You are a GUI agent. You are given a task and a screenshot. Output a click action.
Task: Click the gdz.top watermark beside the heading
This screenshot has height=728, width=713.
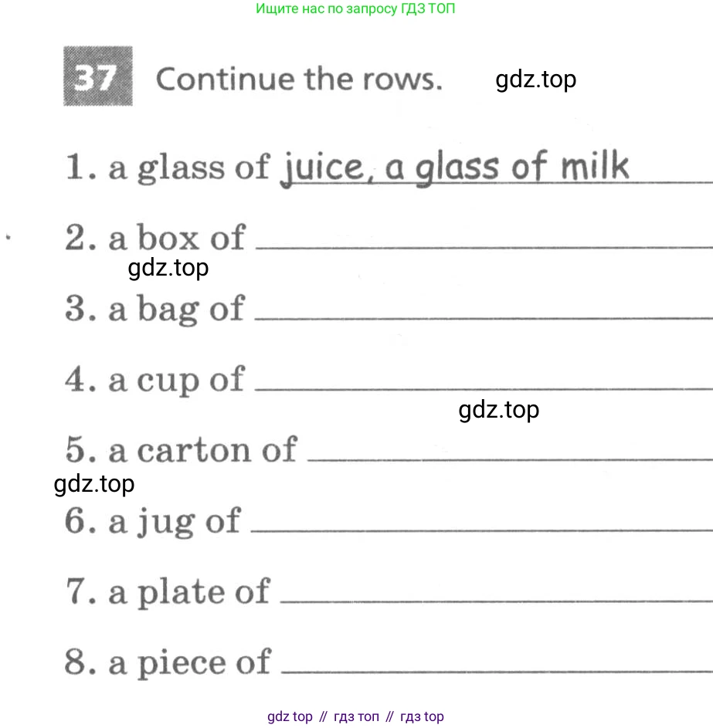(536, 79)
